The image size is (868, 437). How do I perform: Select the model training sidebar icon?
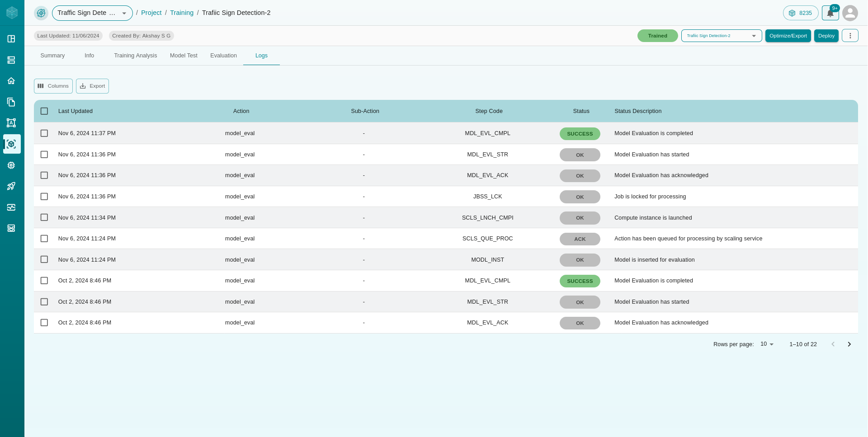12,144
